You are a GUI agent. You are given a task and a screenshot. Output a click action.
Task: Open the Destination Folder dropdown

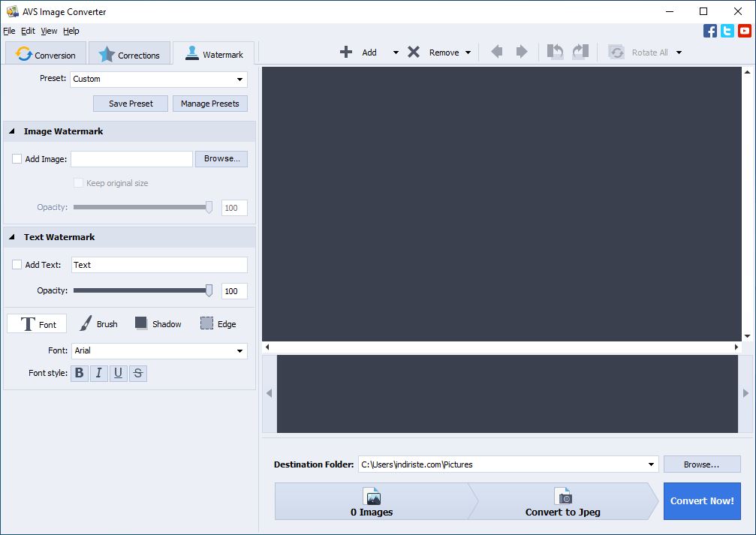click(x=651, y=464)
